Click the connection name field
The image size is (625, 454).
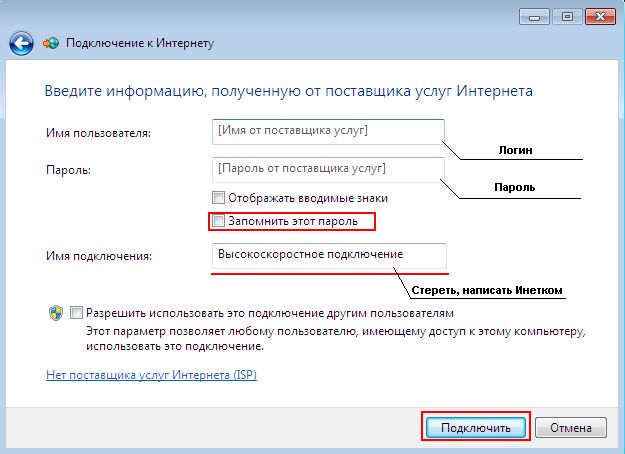pos(329,255)
